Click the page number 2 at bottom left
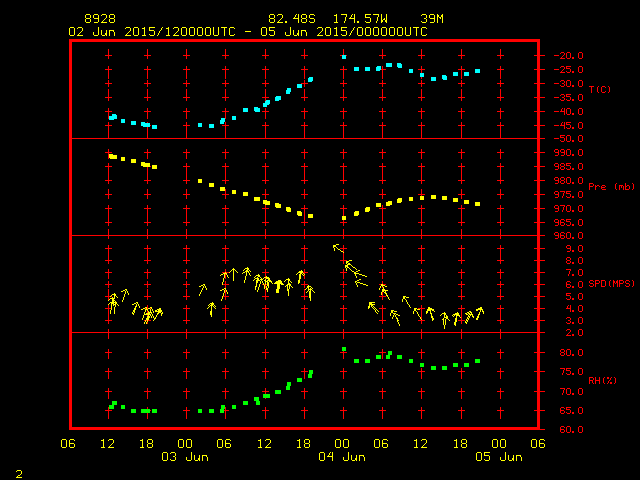Screen dimensions: 640x480 point(18,471)
